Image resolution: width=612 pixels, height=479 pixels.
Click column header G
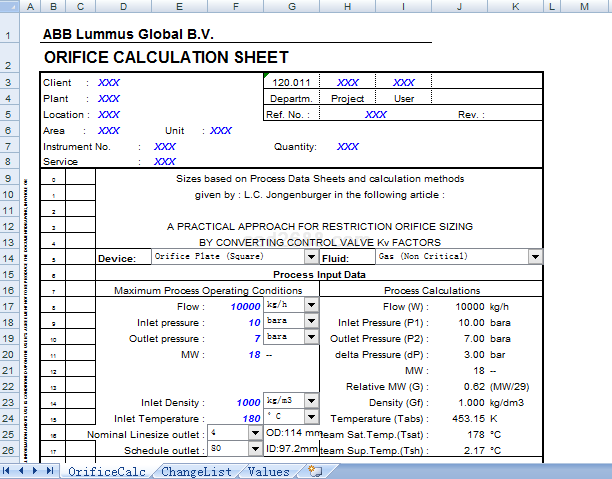[291, 7]
